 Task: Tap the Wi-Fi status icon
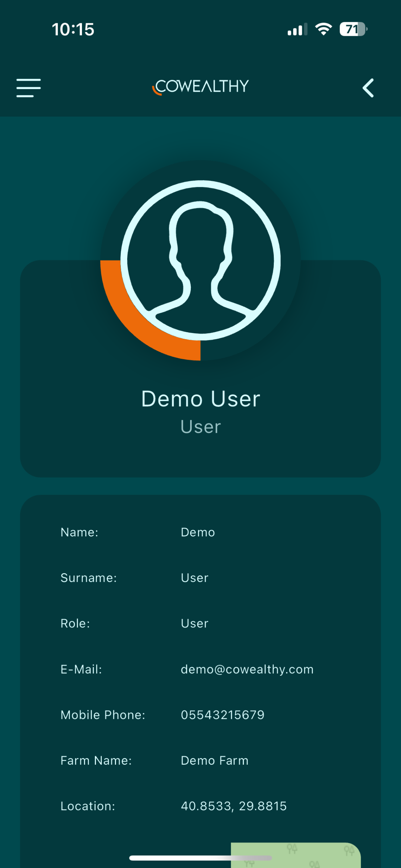(x=324, y=29)
